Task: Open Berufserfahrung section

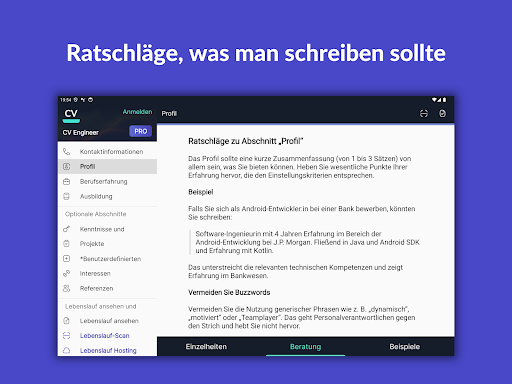Action: 107,181
